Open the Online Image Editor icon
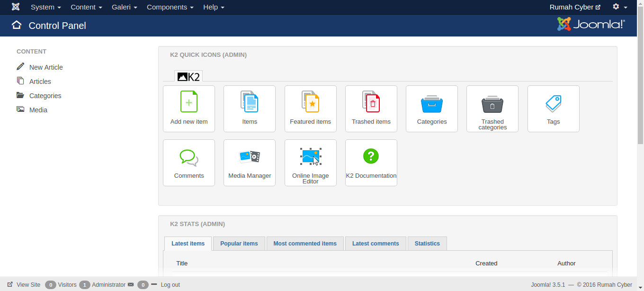The image size is (644, 291). [x=311, y=156]
